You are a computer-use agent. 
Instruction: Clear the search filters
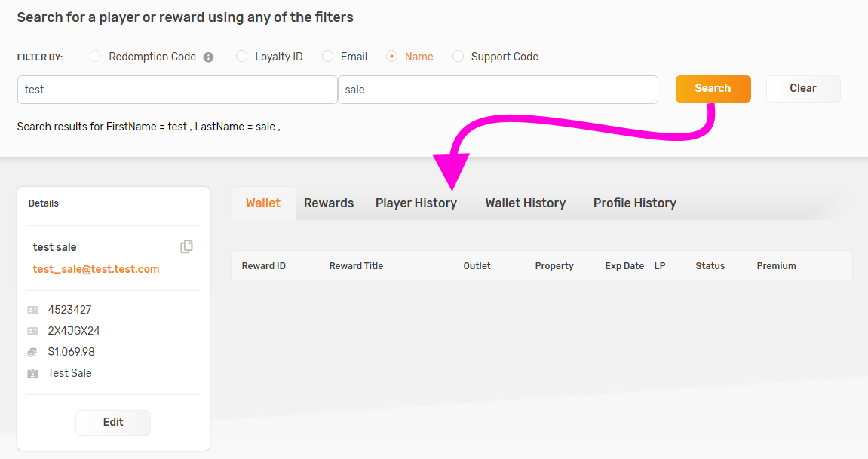[x=802, y=88]
